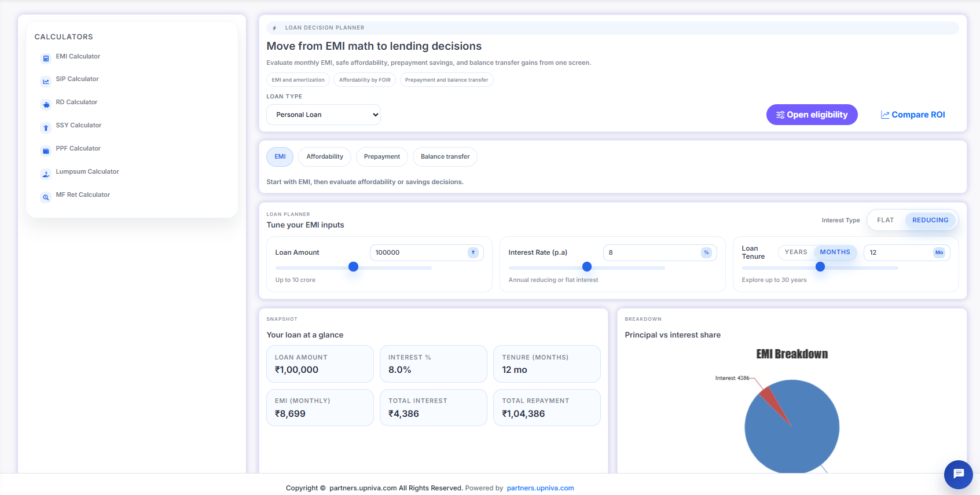Switch tenure unit to YEARS
The image size is (980, 495).
click(x=795, y=252)
